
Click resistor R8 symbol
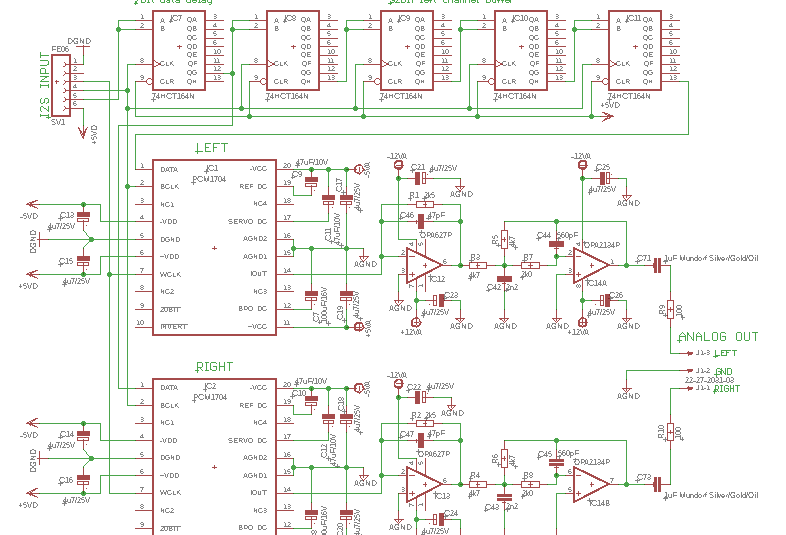point(530,484)
